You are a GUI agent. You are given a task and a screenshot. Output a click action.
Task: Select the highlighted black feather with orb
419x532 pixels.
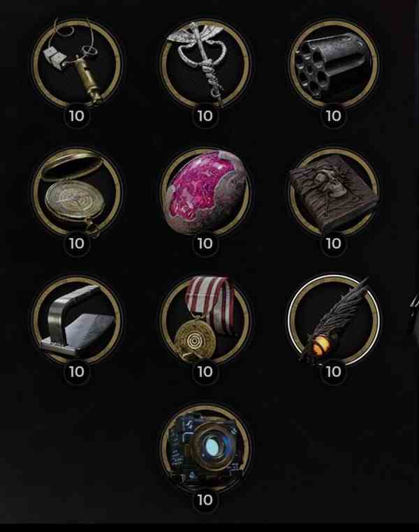pos(333,320)
